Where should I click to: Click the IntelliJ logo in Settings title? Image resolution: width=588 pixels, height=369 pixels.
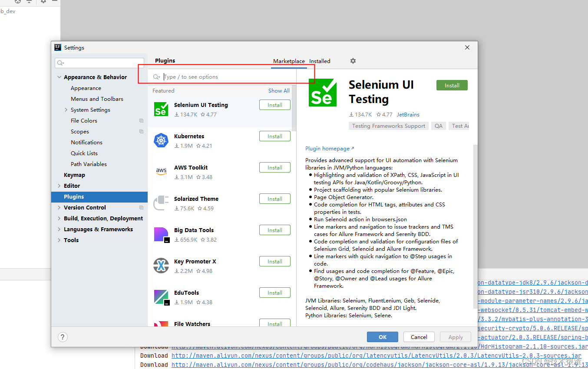tap(57, 47)
